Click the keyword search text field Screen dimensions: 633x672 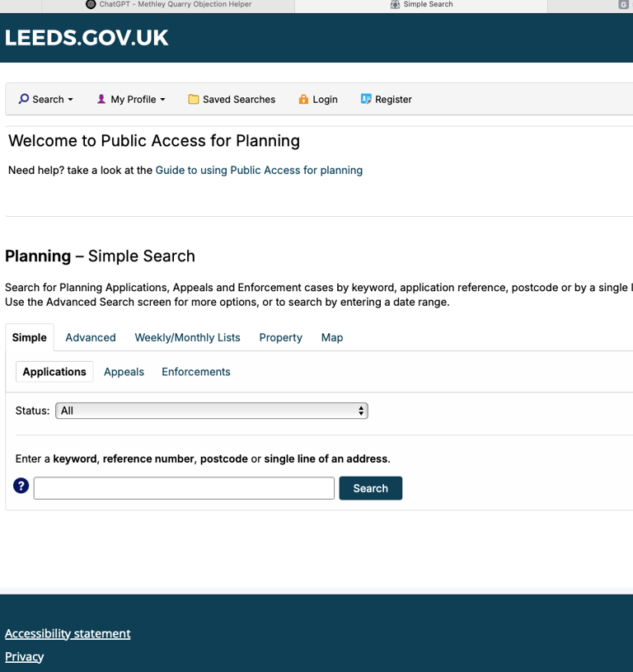point(184,488)
